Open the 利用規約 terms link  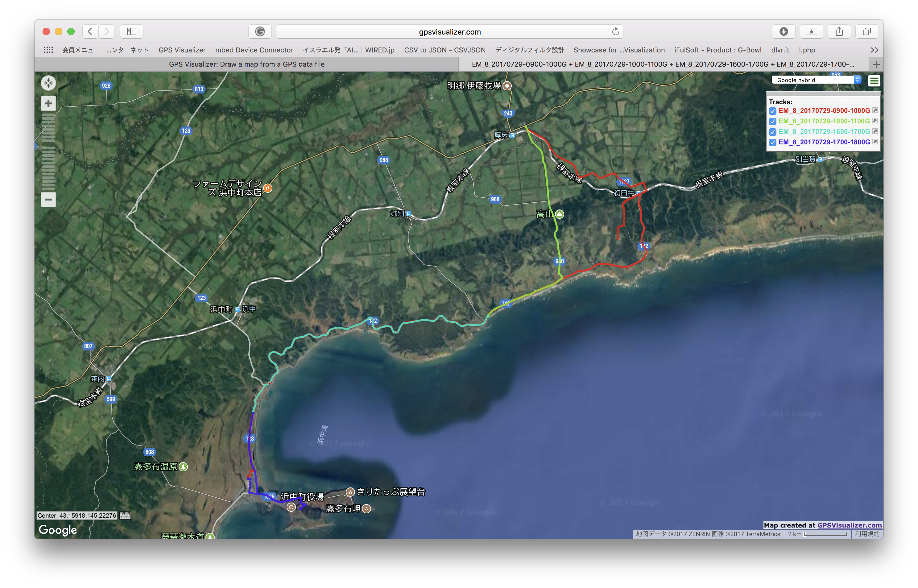(867, 534)
